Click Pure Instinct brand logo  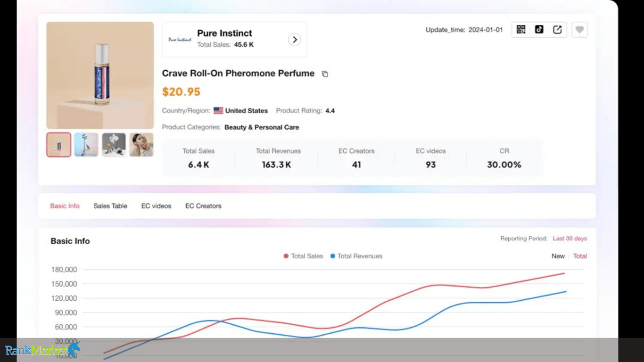coord(180,40)
